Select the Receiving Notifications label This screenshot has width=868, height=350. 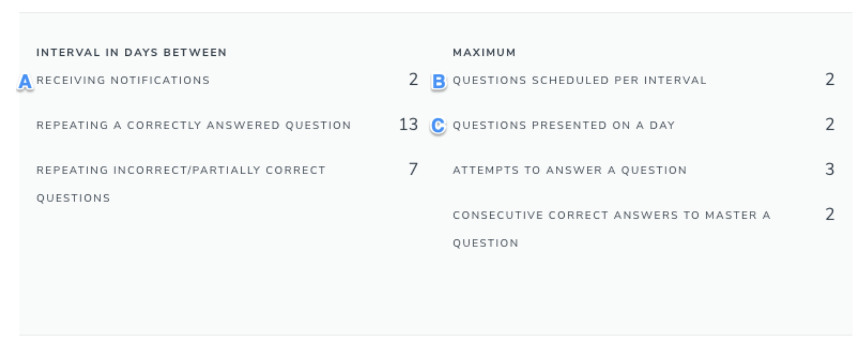pos(123,80)
